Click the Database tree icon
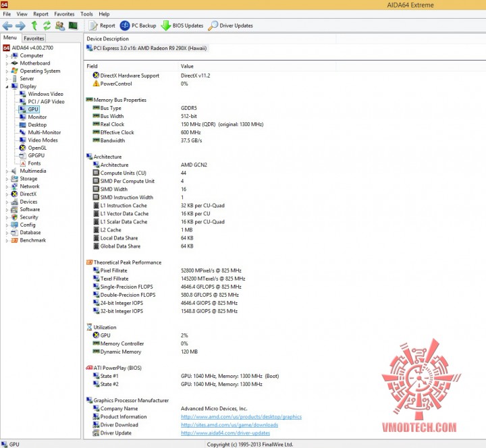 coord(14,233)
